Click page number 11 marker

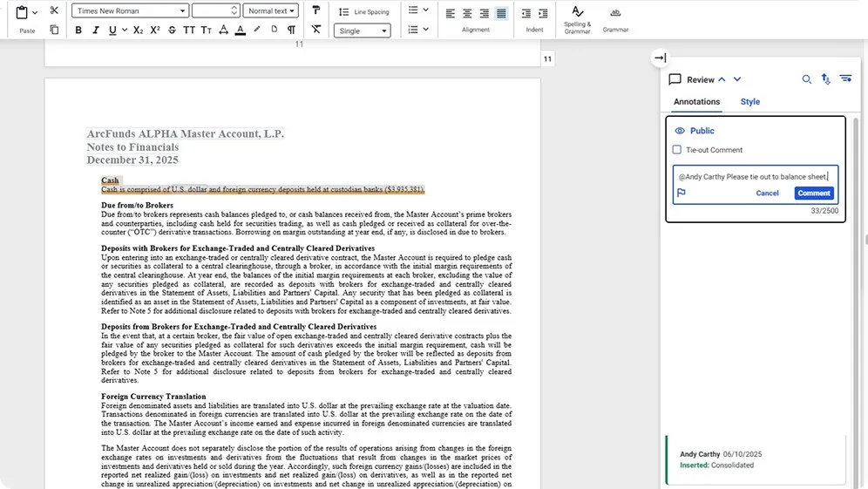[x=547, y=58]
